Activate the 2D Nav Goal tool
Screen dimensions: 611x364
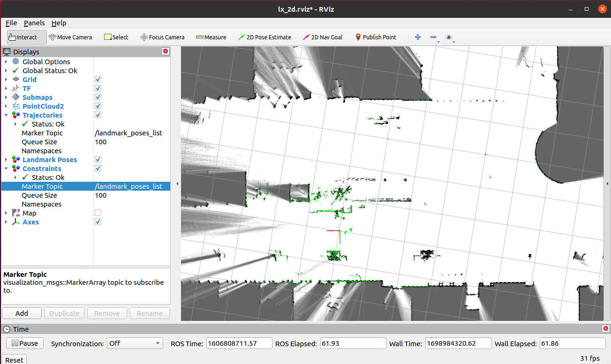(323, 37)
